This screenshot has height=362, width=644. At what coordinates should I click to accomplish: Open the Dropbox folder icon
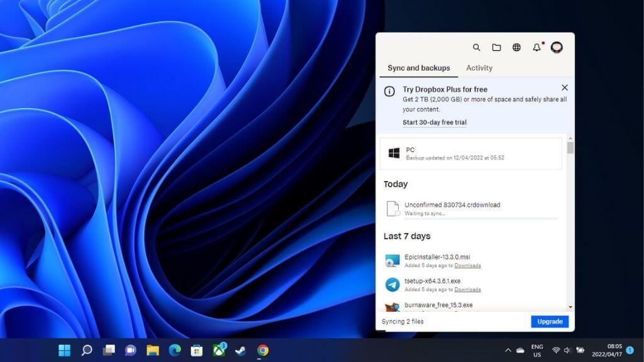point(497,47)
